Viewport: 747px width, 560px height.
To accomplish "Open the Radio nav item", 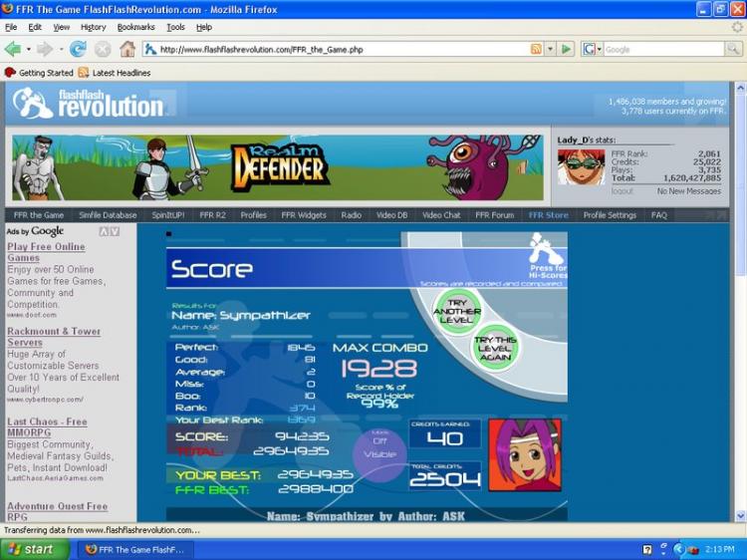I will pos(352,215).
